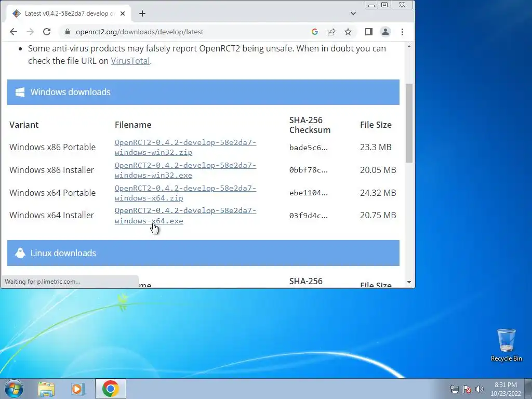The image size is (532, 399).
Task: Click the Windows x64 Installer variant text
Action: pyautogui.click(x=51, y=216)
